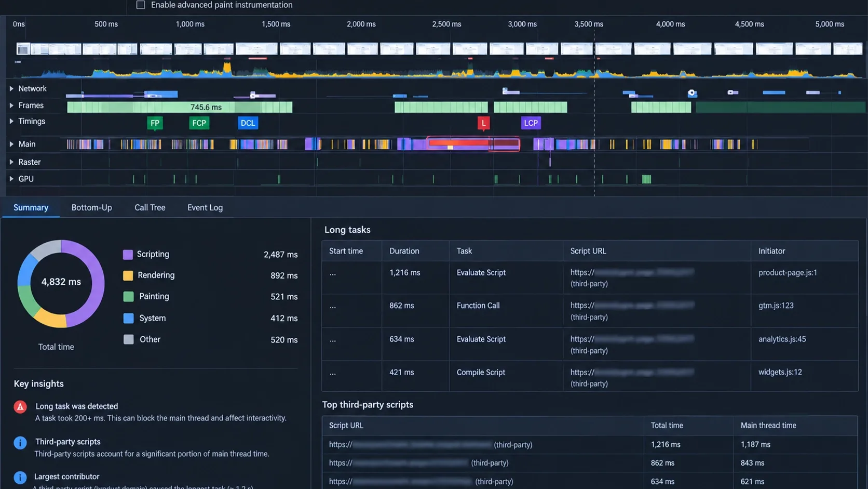The image size is (868, 489).
Task: Click the 4,832 ms donut chart center
Action: (61, 282)
